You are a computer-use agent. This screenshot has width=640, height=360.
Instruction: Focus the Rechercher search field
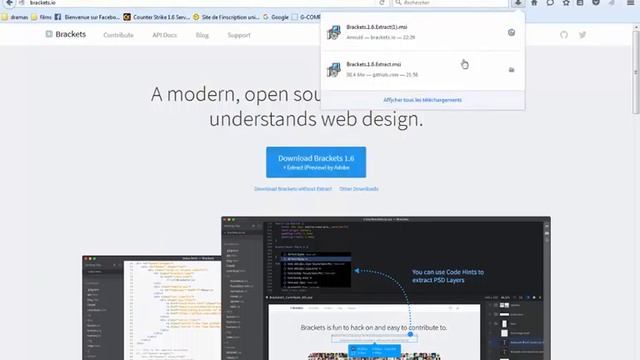pos(451,2)
